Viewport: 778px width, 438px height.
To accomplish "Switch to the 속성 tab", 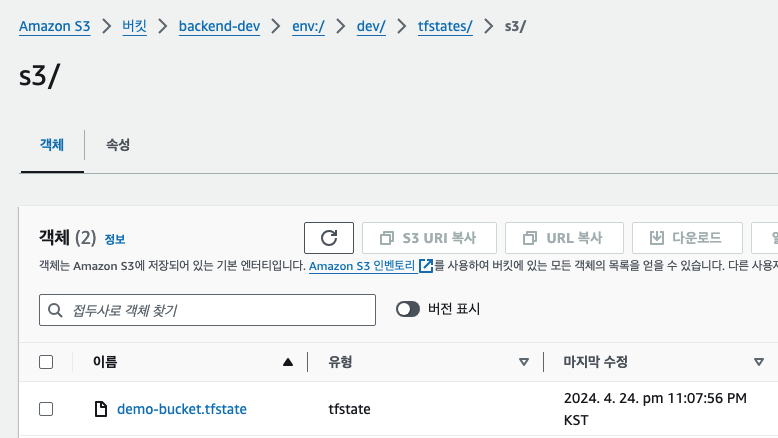I will click(118, 145).
